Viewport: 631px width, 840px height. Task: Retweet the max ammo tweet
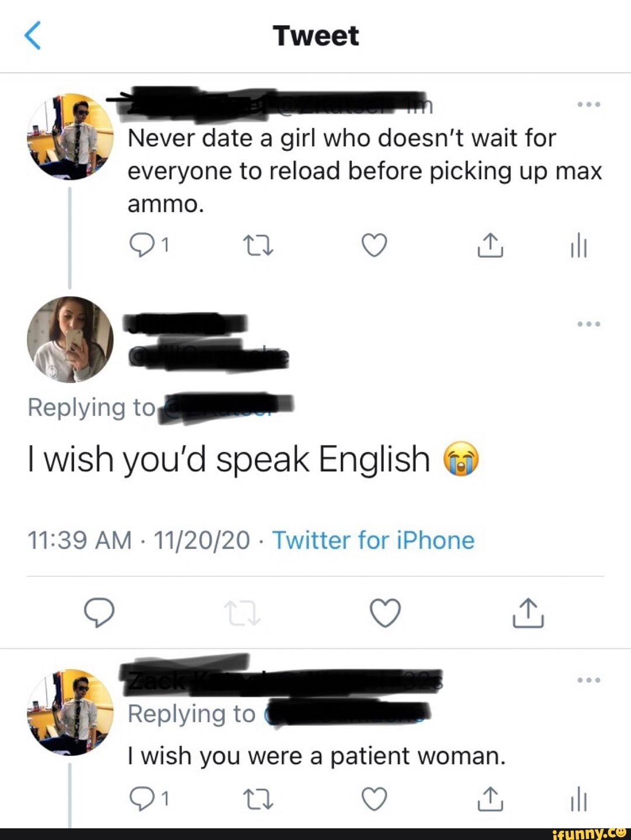[258, 246]
